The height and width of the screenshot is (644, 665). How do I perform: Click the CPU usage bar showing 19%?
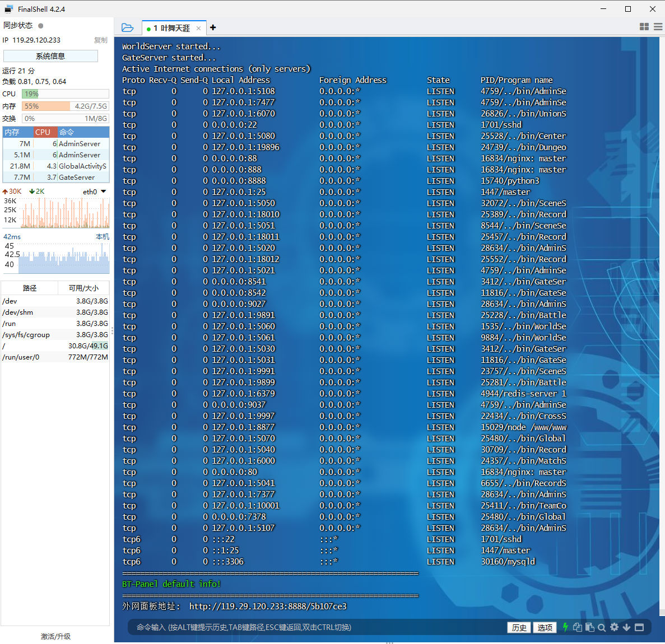tap(66, 94)
